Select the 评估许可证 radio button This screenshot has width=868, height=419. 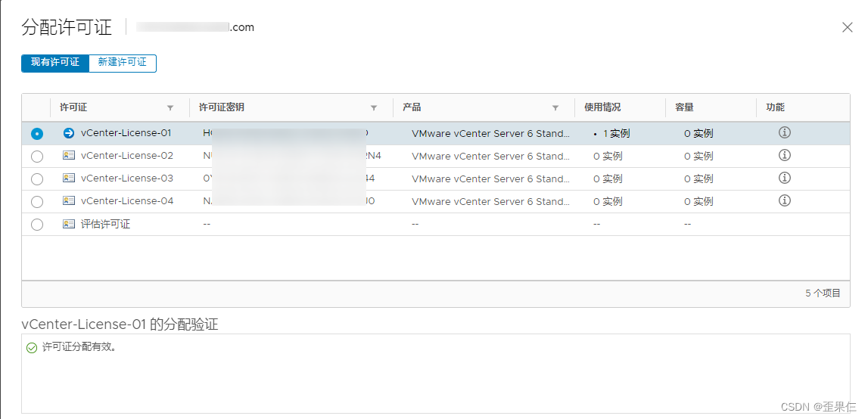37,225
